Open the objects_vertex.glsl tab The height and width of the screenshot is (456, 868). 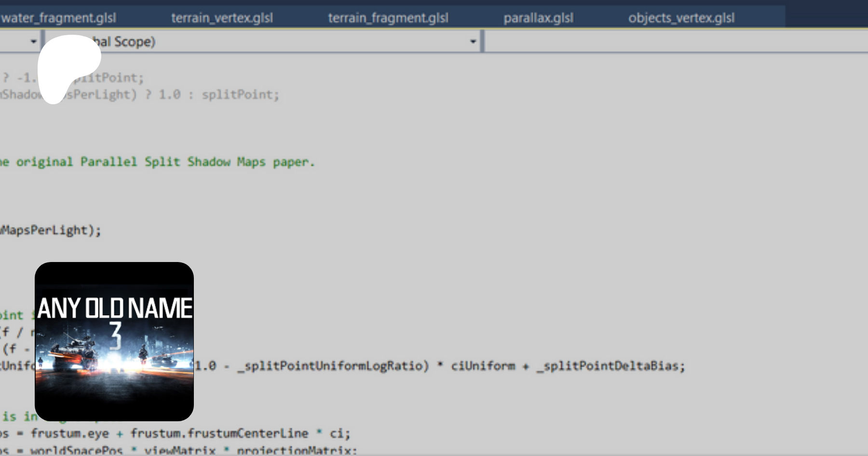pos(681,18)
